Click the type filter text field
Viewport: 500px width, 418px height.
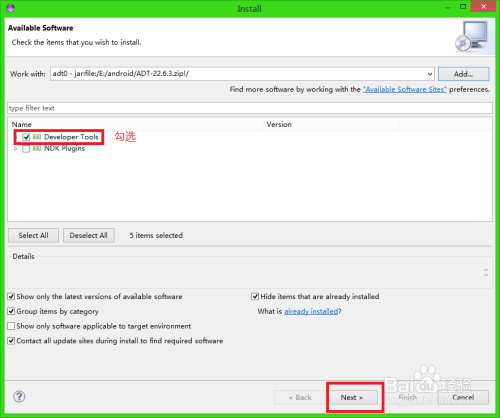(250, 108)
